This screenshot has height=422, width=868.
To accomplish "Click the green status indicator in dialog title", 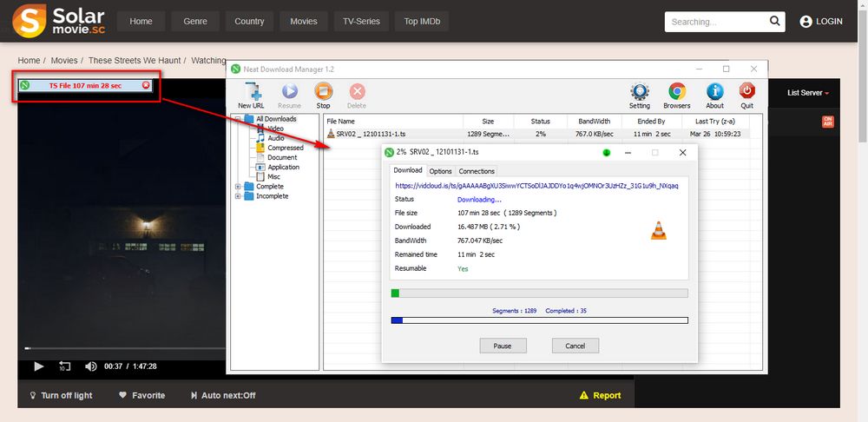I will 606,152.
